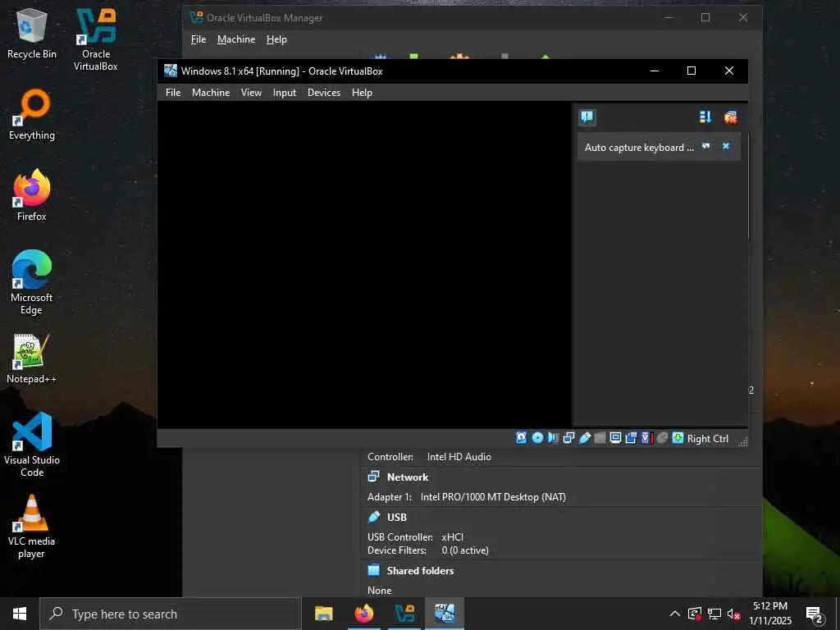Click the optical disk indicator in VM status bar
The height and width of the screenshot is (630, 840).
click(537, 438)
